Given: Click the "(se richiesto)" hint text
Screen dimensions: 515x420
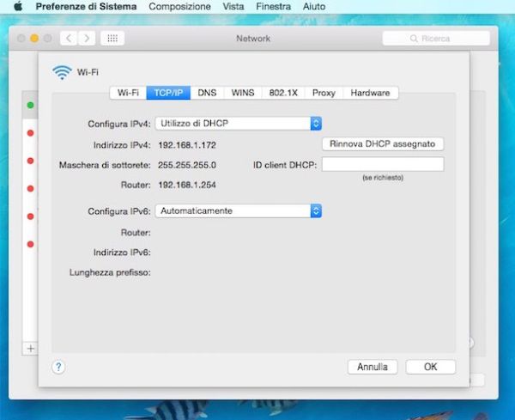Looking at the screenshot, I should tap(383, 178).
